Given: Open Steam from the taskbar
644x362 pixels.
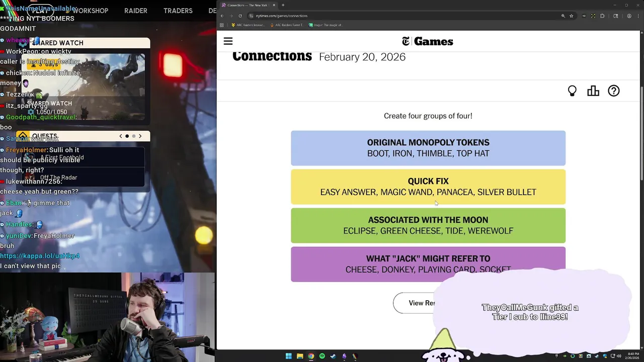Looking at the screenshot, I should tap(333, 356).
